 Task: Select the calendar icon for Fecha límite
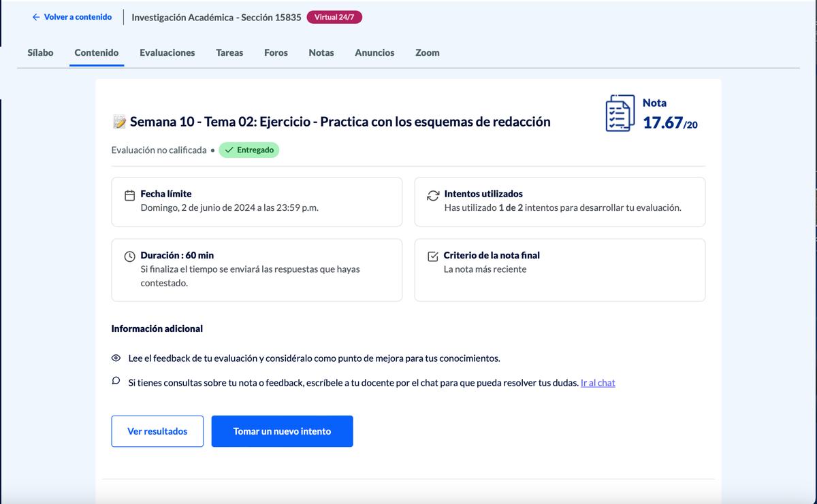tap(129, 195)
